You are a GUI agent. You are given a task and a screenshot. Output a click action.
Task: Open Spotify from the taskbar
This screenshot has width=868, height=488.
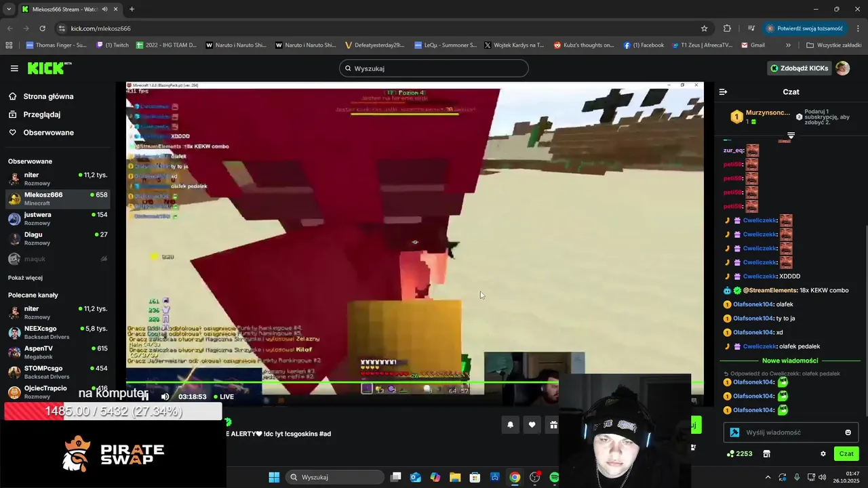pos(554,477)
